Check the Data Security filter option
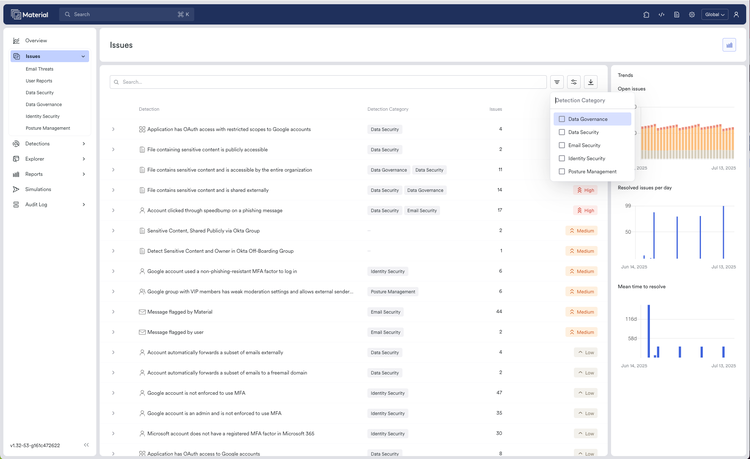Viewport: 750px width, 459px height. (562, 132)
